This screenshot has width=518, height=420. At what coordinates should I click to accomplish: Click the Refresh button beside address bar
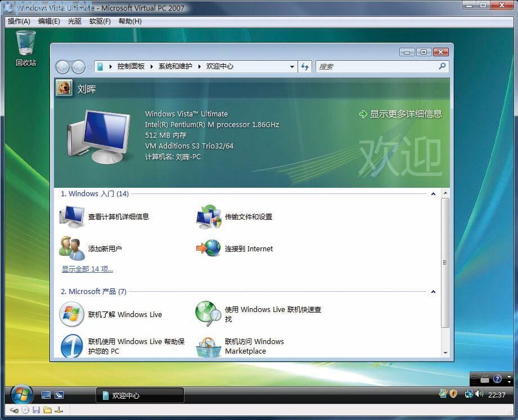305,67
